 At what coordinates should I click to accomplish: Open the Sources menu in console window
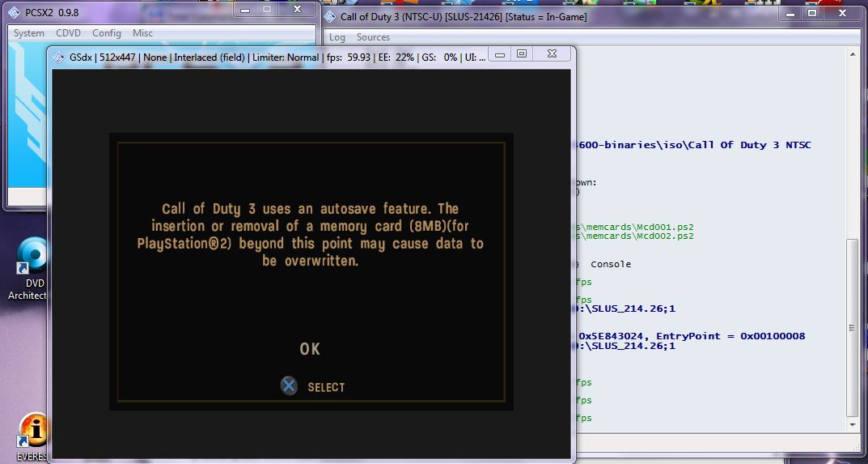373,37
